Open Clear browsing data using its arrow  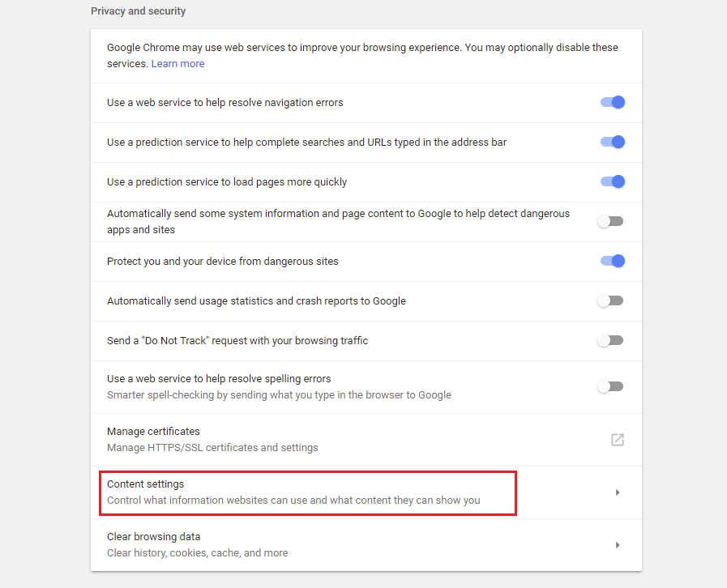coord(618,545)
